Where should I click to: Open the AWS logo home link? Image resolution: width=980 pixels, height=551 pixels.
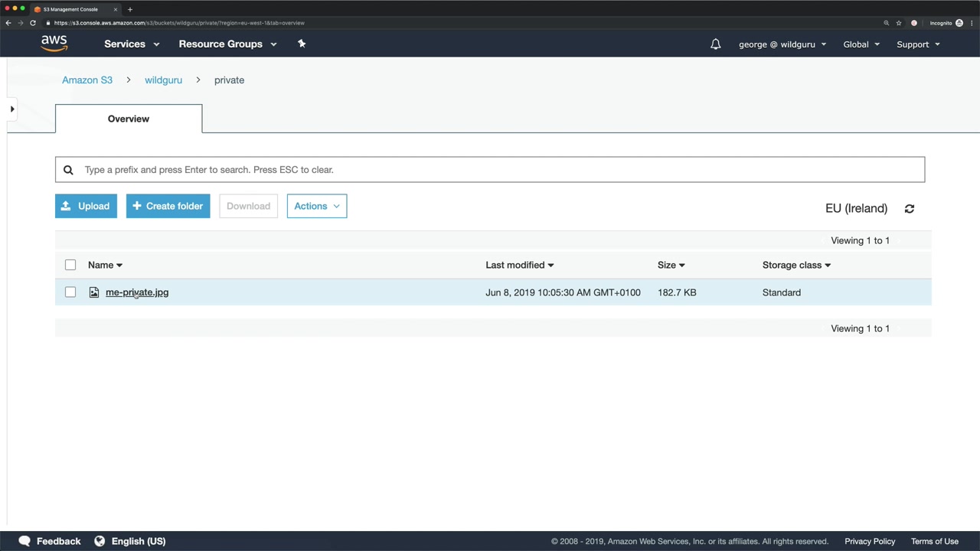[54, 44]
